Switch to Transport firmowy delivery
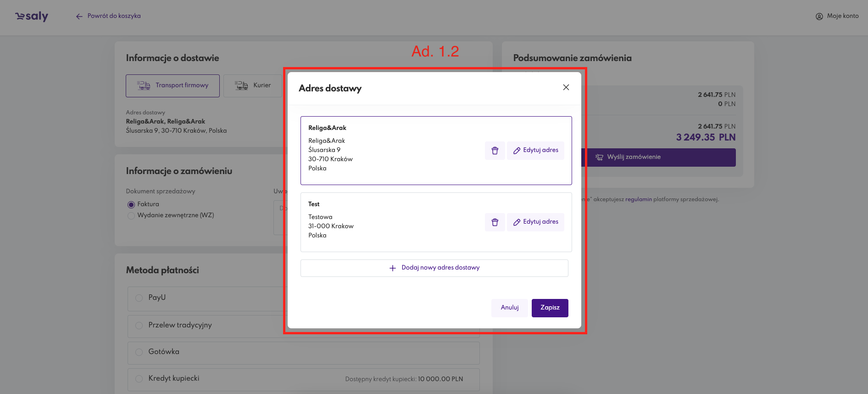The width and height of the screenshot is (868, 394). pyautogui.click(x=172, y=86)
